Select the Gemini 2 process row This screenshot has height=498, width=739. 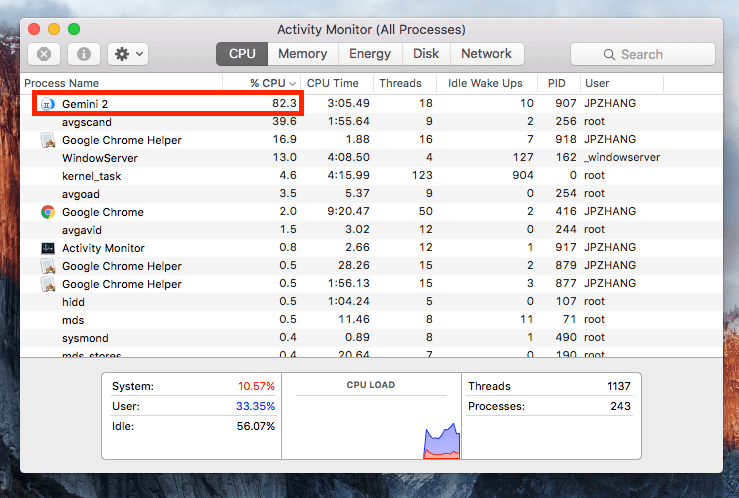pyautogui.click(x=371, y=104)
